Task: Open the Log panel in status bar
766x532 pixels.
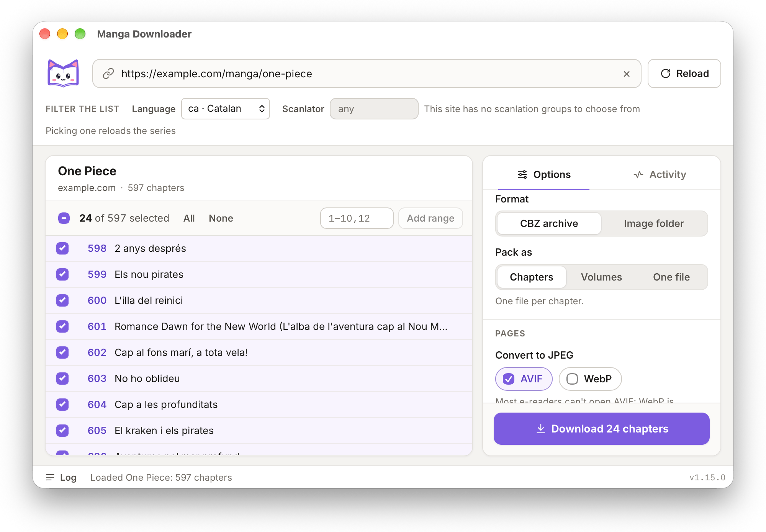Action: pyautogui.click(x=61, y=477)
